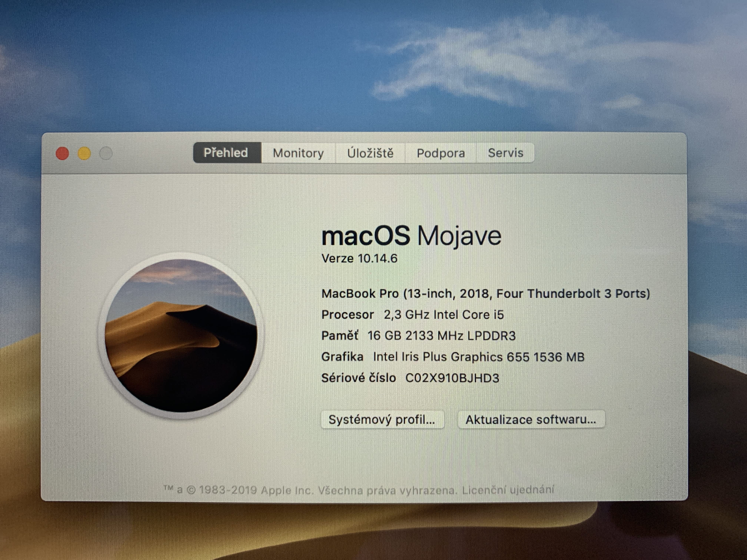Viewport: 747px width, 560px height.
Task: Click the MacBook Pro model name line
Action: pos(485,294)
